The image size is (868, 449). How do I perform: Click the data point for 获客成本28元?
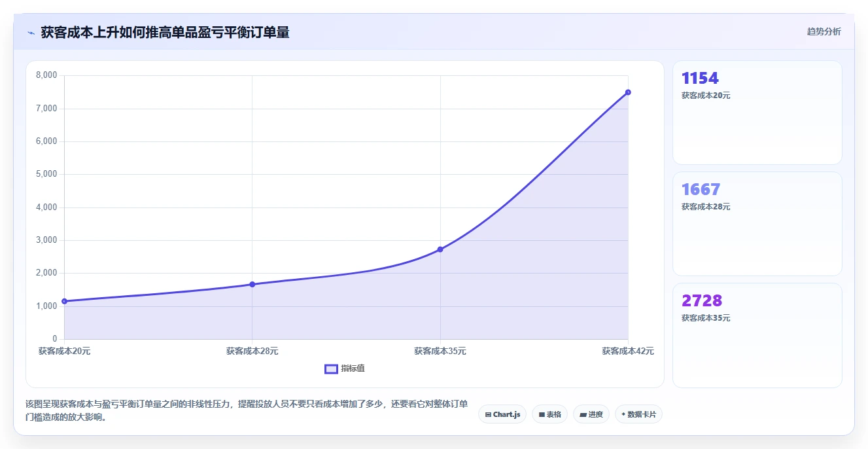[x=252, y=284]
